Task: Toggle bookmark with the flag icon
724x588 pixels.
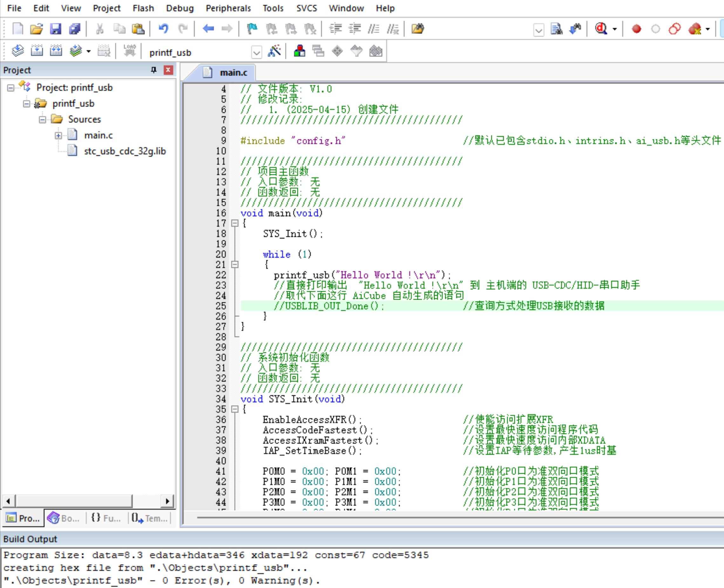Action: coord(252,29)
